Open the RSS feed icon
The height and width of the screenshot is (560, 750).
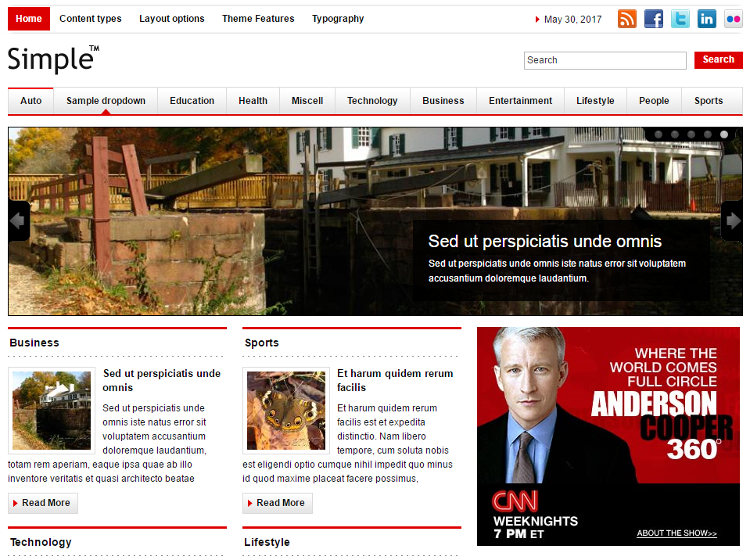627,19
